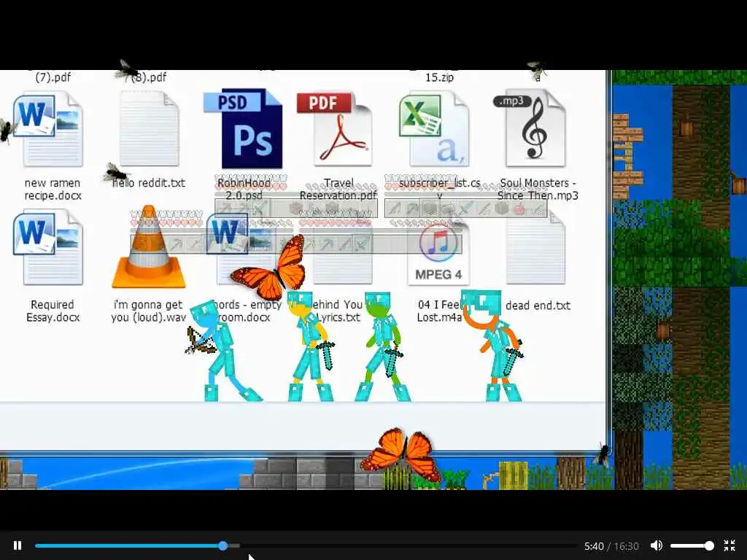Click the orange stick figure in diamond armor
Viewport: 747px width, 560px height.
tap(493, 345)
